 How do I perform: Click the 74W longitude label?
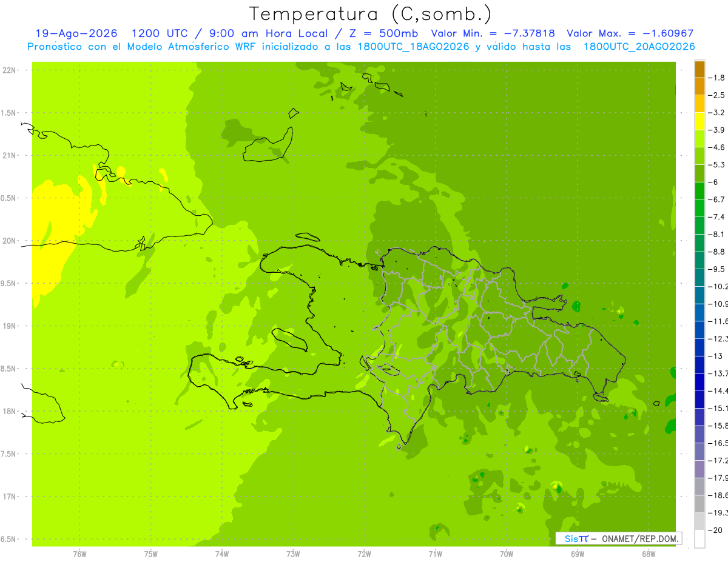[221, 554]
